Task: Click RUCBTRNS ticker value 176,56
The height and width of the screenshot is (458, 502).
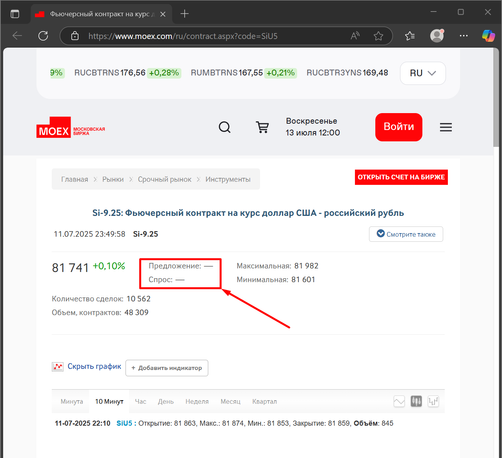Action: [133, 73]
